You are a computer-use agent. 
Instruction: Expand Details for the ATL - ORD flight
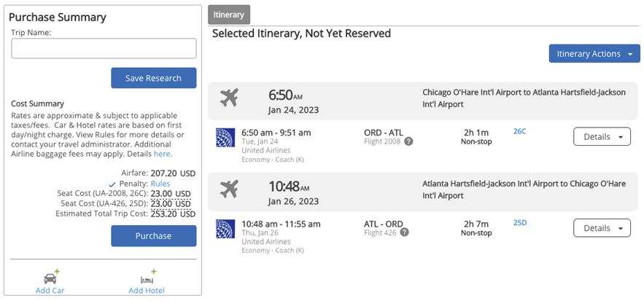point(602,228)
